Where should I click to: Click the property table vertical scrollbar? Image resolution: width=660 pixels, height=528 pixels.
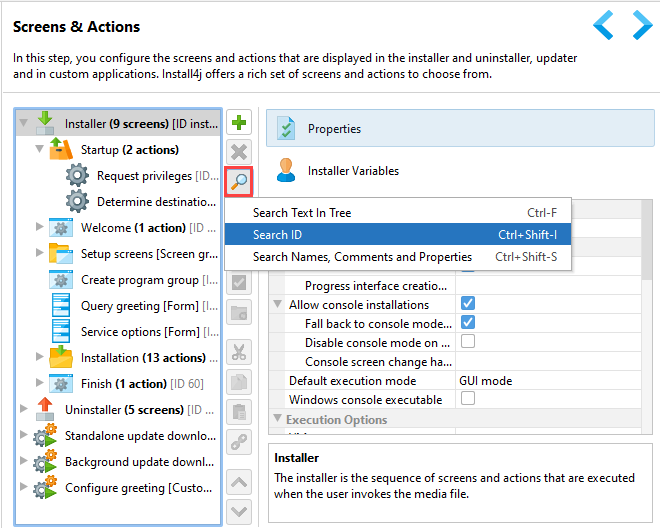[x=647, y=240]
